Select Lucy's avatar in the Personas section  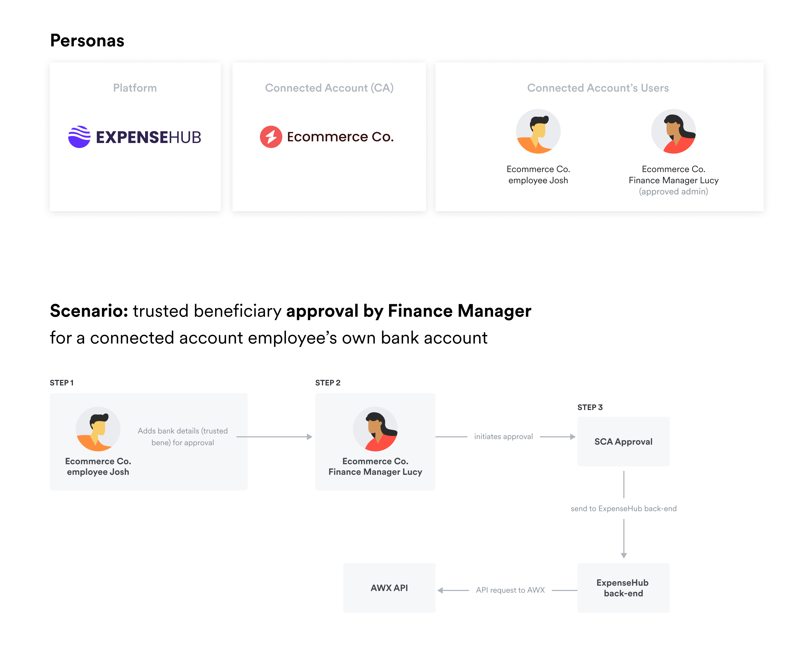click(x=673, y=132)
